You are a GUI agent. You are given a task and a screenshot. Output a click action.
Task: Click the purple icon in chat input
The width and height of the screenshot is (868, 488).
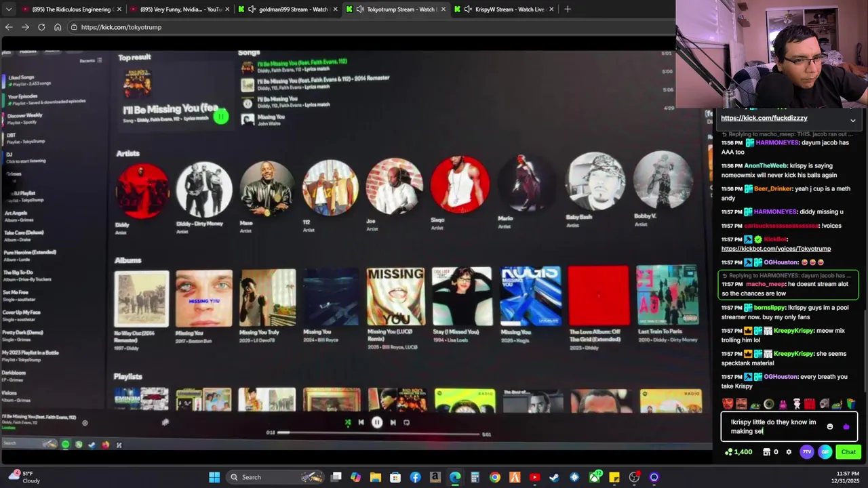[x=846, y=427]
